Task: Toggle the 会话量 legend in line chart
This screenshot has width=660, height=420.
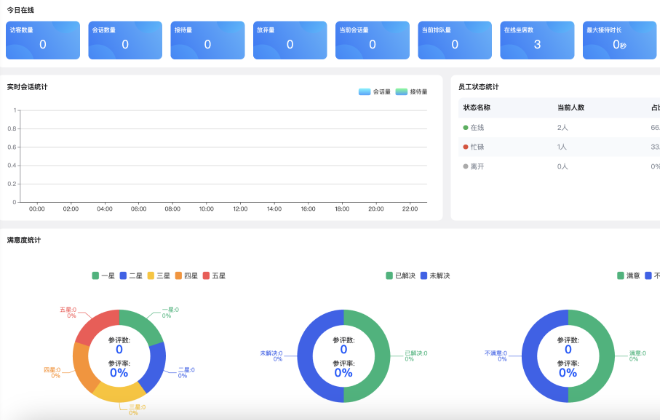Action: pyautogui.click(x=374, y=91)
